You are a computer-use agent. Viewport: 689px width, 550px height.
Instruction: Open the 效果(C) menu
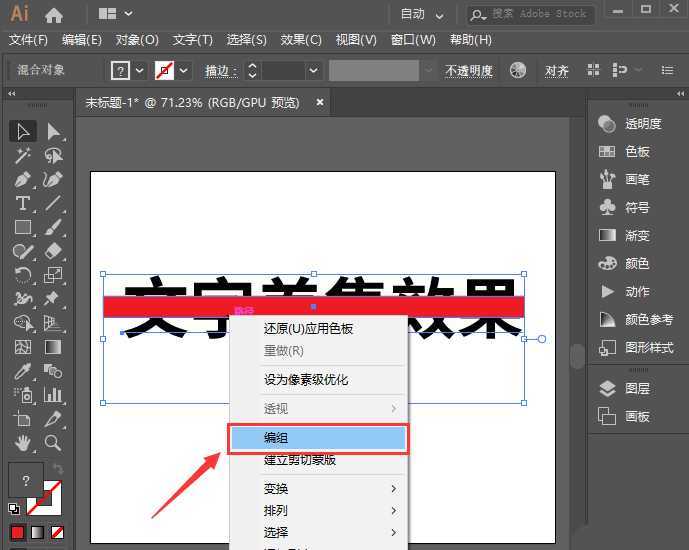(300, 40)
